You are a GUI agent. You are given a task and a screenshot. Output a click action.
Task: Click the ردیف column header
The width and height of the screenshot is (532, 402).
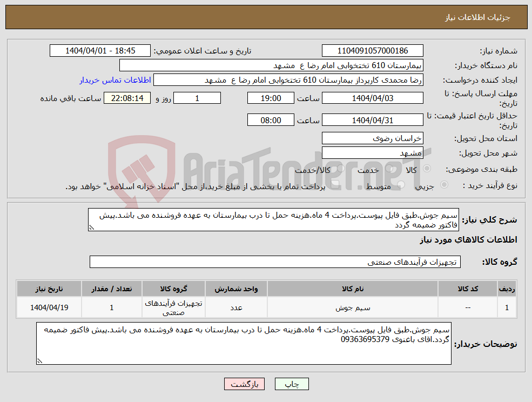click(x=507, y=289)
